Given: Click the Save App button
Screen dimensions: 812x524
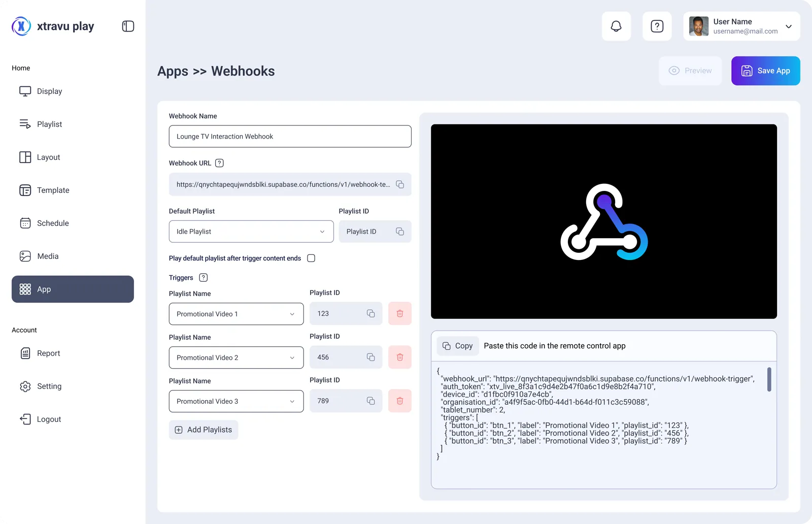Looking at the screenshot, I should (x=765, y=71).
